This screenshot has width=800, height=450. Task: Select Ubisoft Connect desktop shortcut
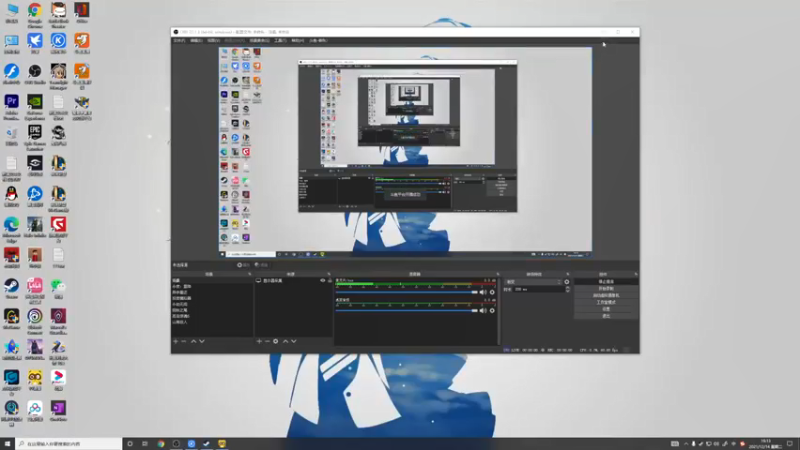tap(35, 321)
